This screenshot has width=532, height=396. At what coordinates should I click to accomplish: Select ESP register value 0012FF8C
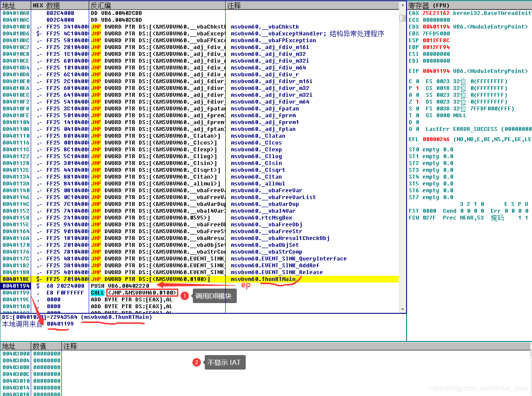(436, 40)
